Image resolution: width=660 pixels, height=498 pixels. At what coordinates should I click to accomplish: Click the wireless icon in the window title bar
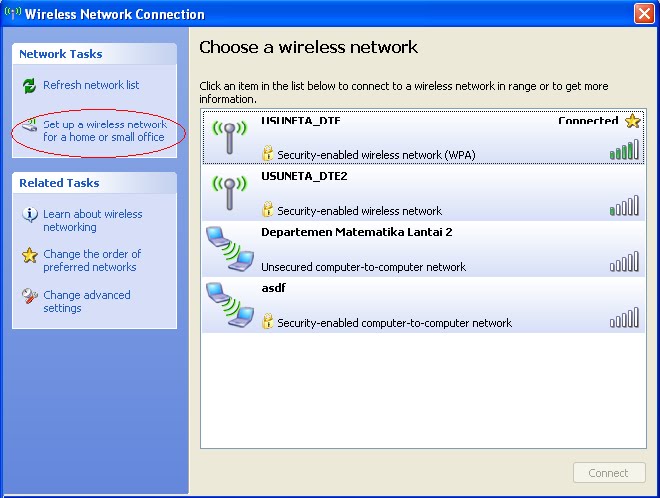pyautogui.click(x=12, y=13)
